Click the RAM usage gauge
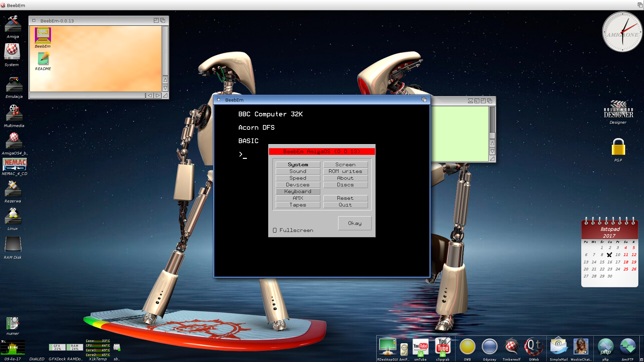Screen dimensions: 644x362 74,347
